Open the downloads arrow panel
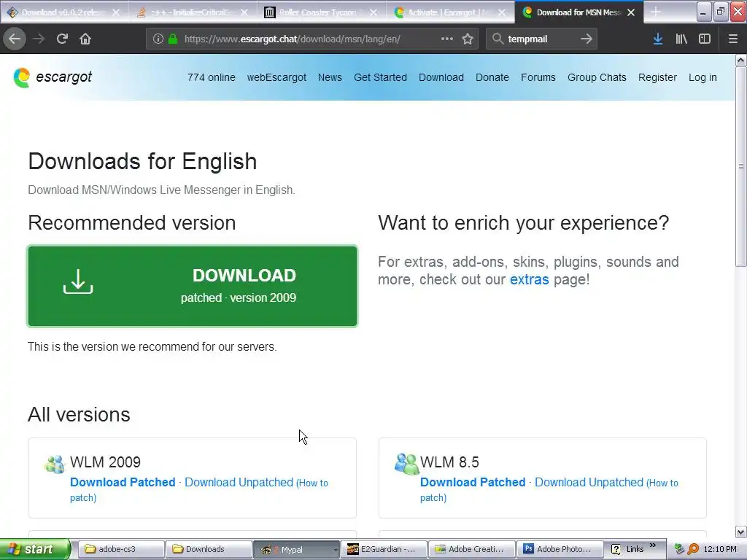 tap(658, 39)
